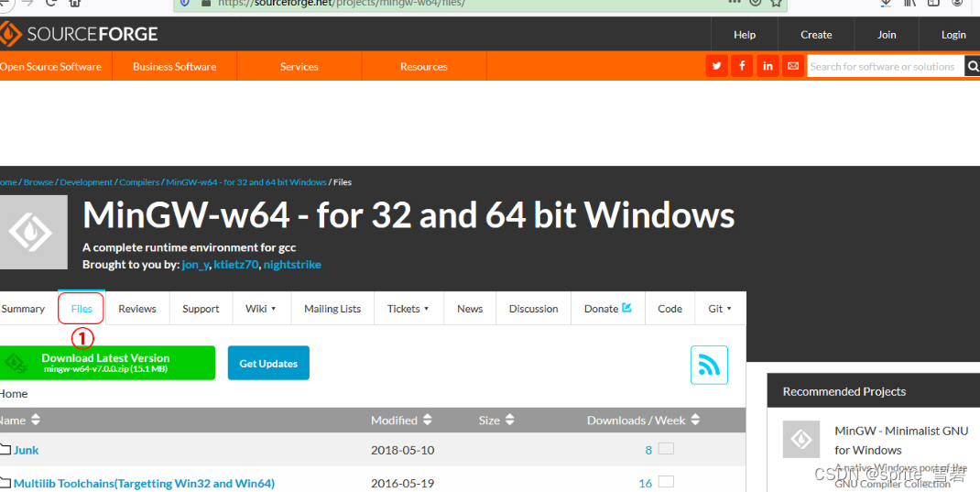Click the text 'A complete runtime environment for gcc'
This screenshot has width=980, height=492.
[x=190, y=247]
